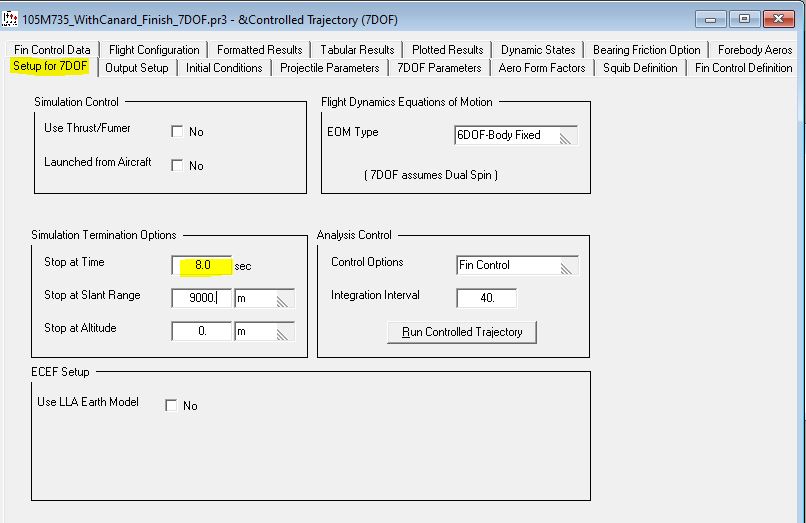The height and width of the screenshot is (523, 806).
Task: Open the EOM Type dropdown
Action: 516,135
